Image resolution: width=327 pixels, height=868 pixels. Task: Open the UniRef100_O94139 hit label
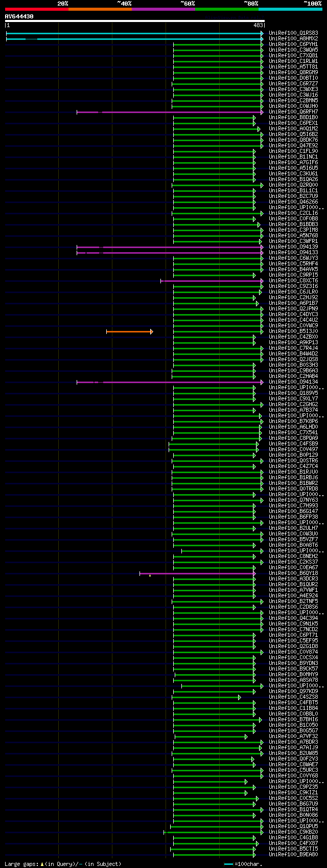[x=293, y=247]
